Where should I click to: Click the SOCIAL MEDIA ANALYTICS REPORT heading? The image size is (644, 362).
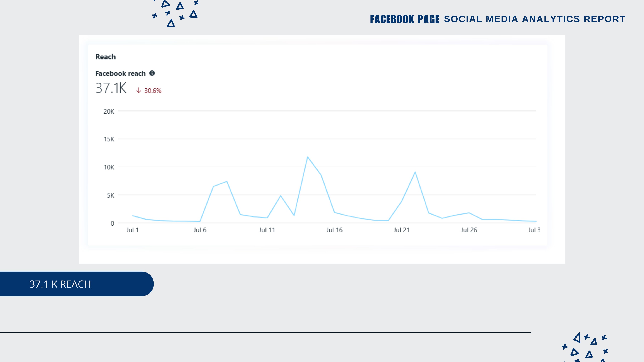(x=535, y=19)
